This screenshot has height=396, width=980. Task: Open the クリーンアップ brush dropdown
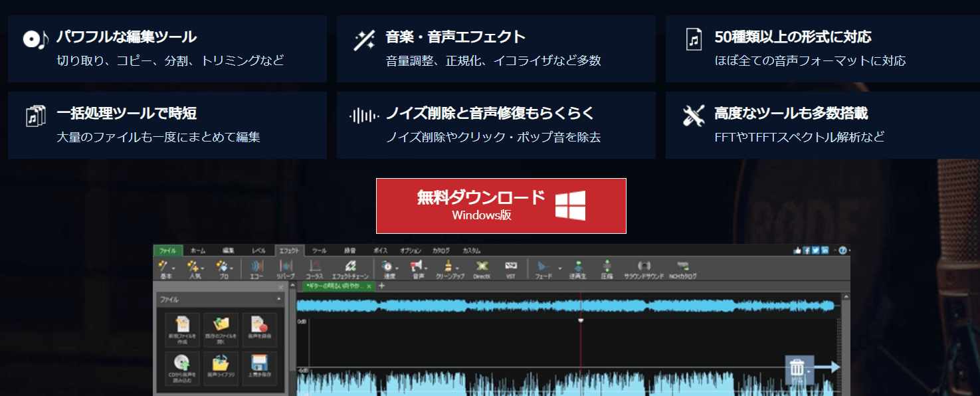[450, 269]
